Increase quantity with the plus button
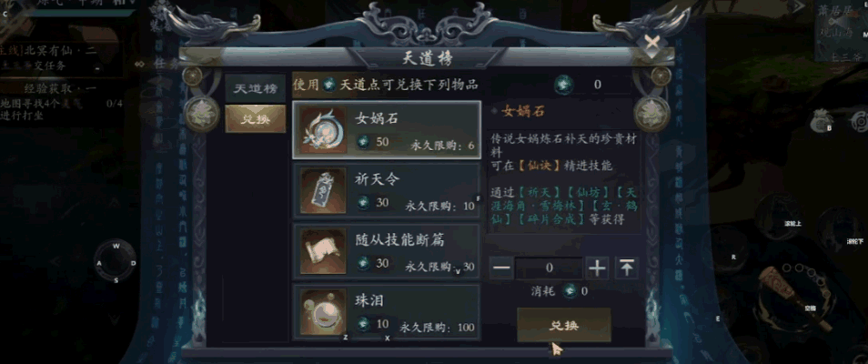The width and height of the screenshot is (868, 364). coord(597,268)
